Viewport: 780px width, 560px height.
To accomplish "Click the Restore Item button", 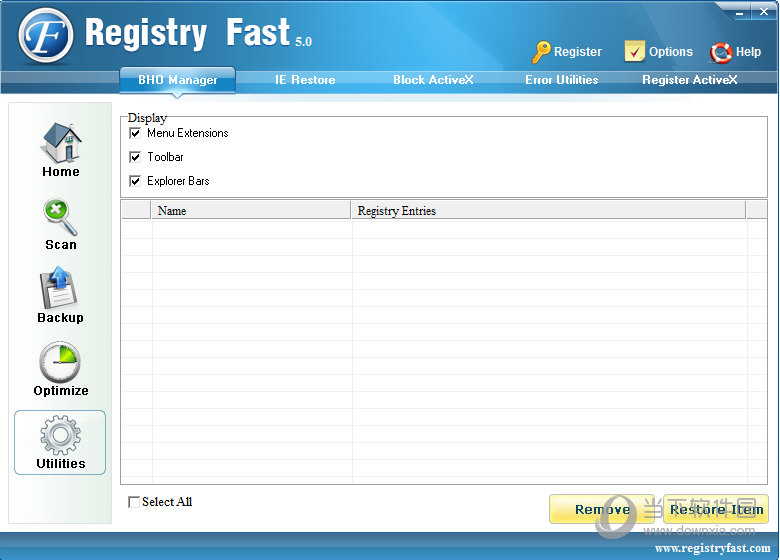I will (x=716, y=509).
